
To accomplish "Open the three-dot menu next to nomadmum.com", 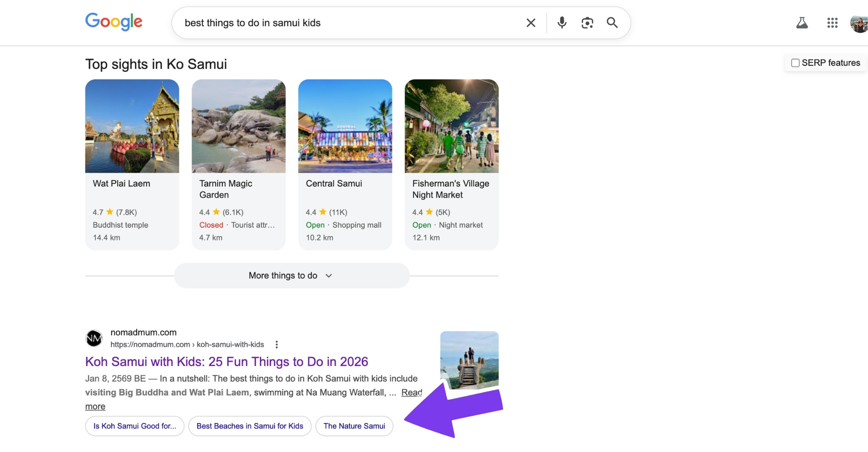I will 276,344.
